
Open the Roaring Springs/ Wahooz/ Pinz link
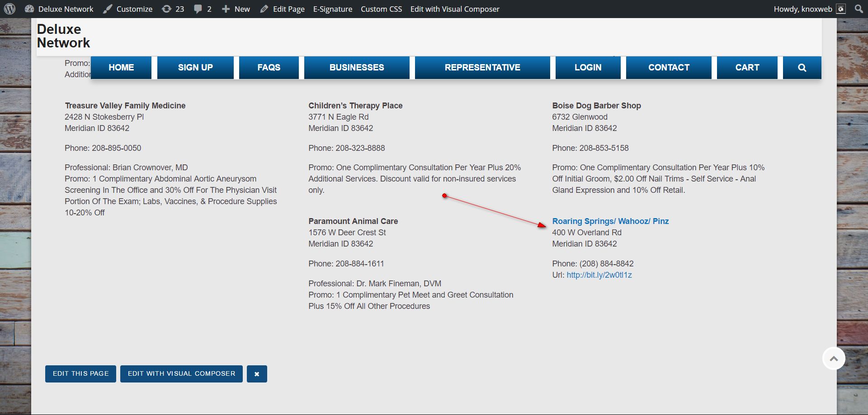coord(610,221)
